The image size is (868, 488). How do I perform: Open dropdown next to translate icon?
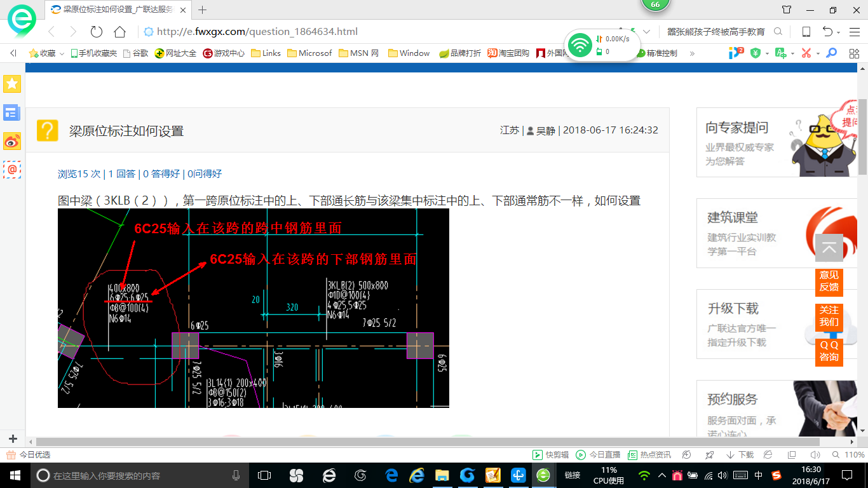click(792, 54)
